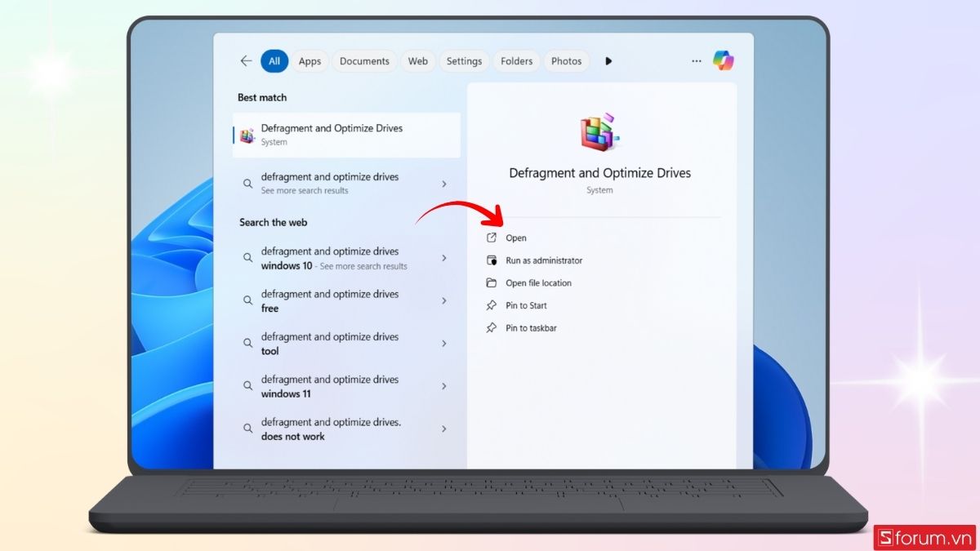Click the Pin to taskbar pin icon
980x551 pixels.
[x=491, y=327]
